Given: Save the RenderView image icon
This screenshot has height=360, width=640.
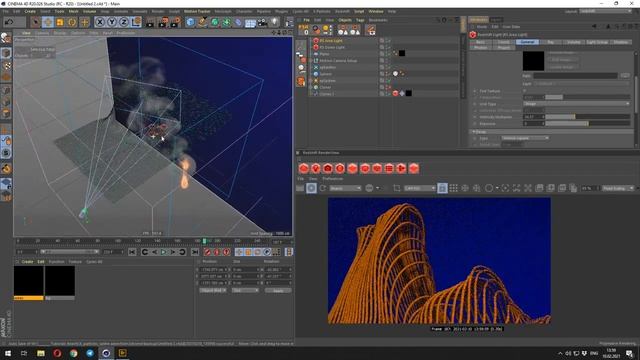Looking at the screenshot, I should pos(539,188).
